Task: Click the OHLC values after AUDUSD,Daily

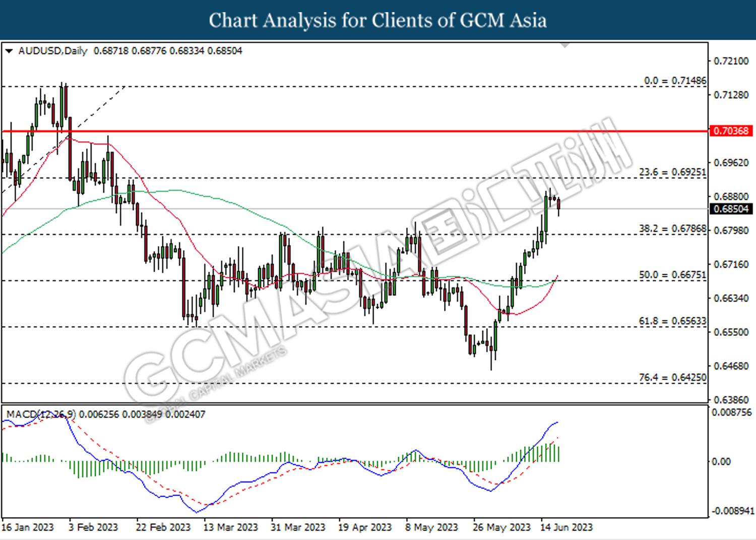Action: [x=168, y=51]
